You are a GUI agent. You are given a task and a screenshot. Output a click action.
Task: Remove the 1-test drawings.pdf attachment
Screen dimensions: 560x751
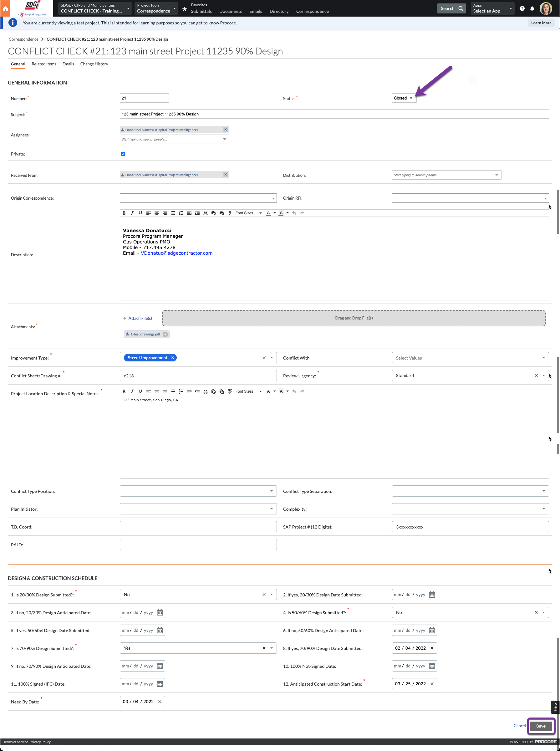pyautogui.click(x=165, y=334)
